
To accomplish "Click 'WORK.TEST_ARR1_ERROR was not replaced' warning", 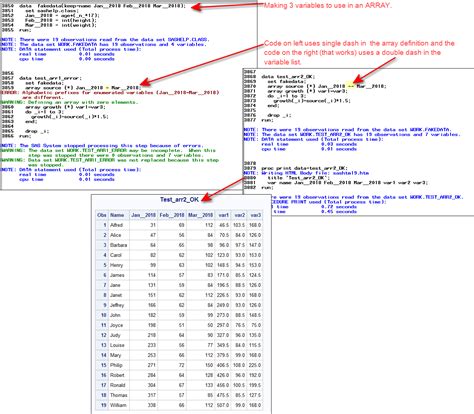I will click(x=110, y=162).
